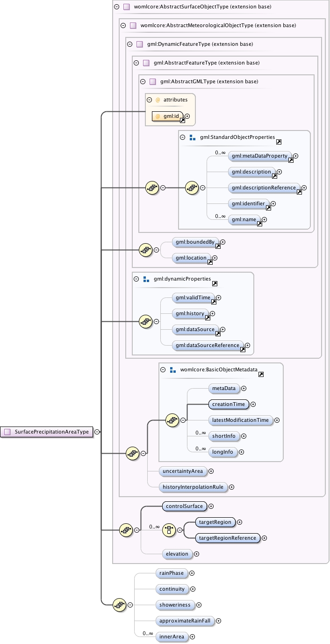The image size is (330, 644).
Task: Expand gml:location element
Action: pyautogui.click(x=215, y=258)
